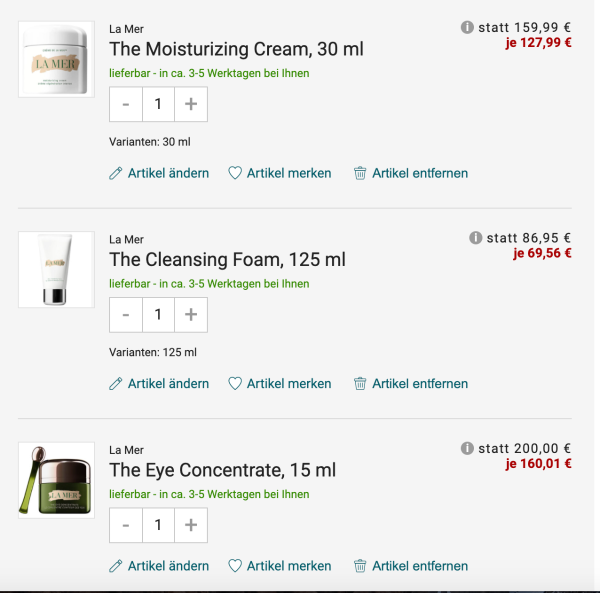Click trash icon for Eye Concentrate
This screenshot has width=600, height=593.
tap(360, 566)
